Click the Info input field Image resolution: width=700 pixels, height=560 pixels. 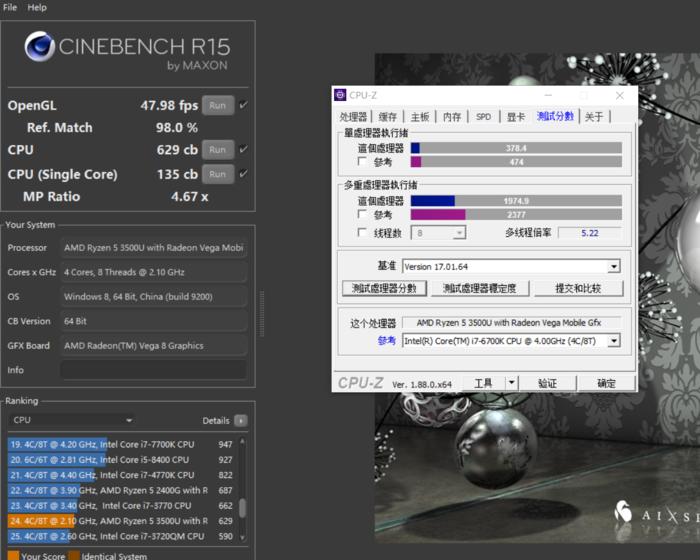click(154, 370)
